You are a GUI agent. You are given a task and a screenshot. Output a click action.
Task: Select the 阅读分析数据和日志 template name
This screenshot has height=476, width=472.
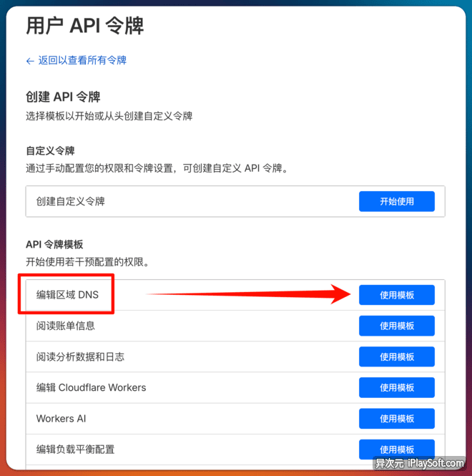(80, 356)
